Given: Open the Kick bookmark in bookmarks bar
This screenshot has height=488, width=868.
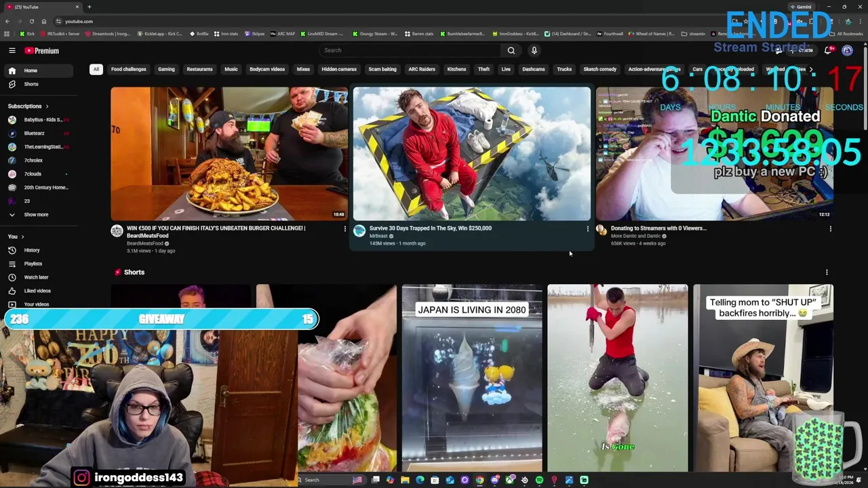Looking at the screenshot, I should 28,34.
